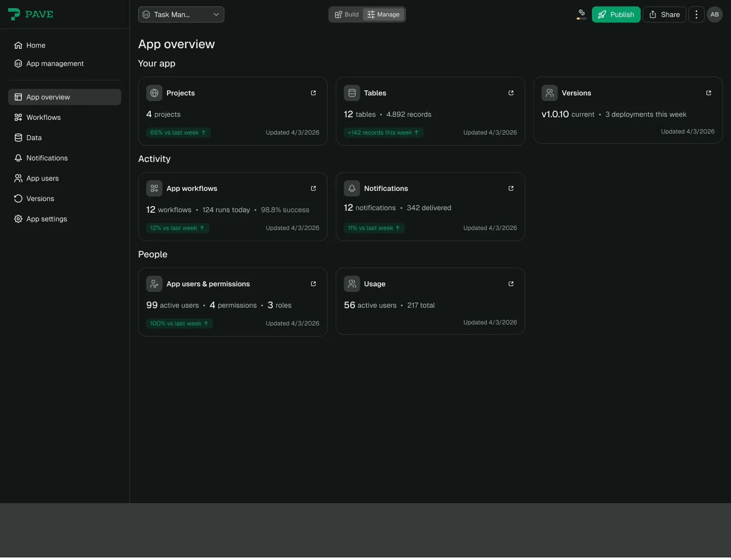Click the Notifications card bell icon
This screenshot has width=731, height=560.
click(x=352, y=188)
